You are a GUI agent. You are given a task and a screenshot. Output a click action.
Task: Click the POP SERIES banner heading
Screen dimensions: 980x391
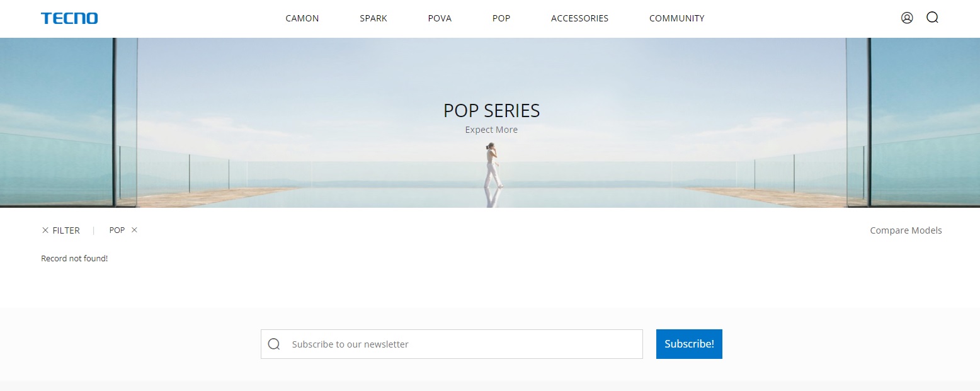tap(491, 110)
